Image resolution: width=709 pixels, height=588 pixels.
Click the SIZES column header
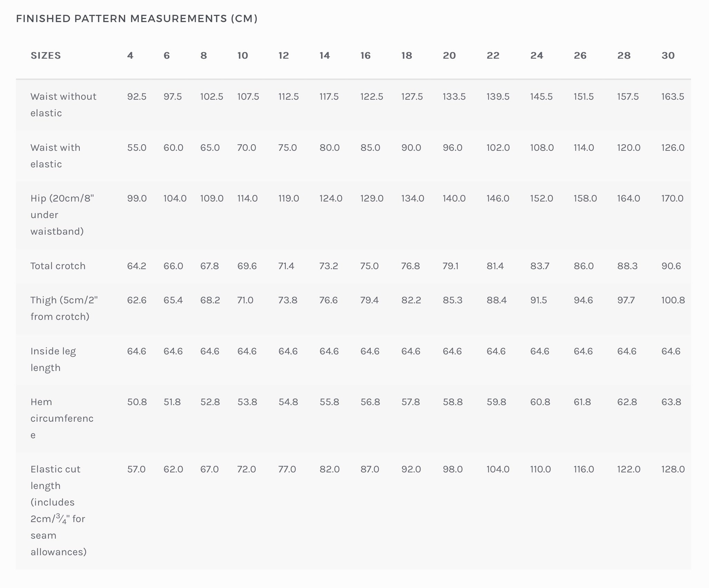pyautogui.click(x=46, y=56)
